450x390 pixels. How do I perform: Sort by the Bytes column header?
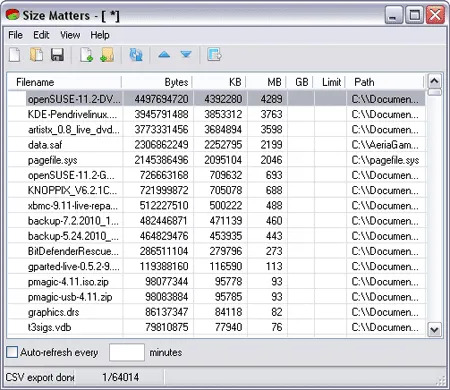click(157, 82)
